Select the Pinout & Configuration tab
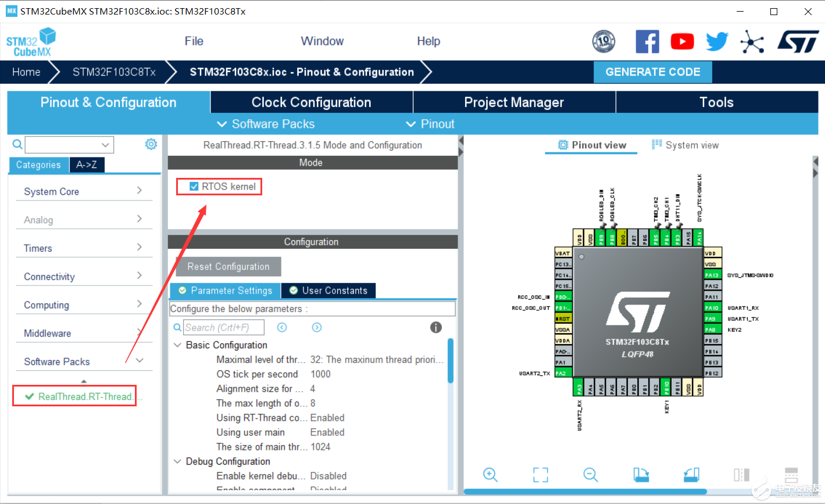 tap(109, 102)
